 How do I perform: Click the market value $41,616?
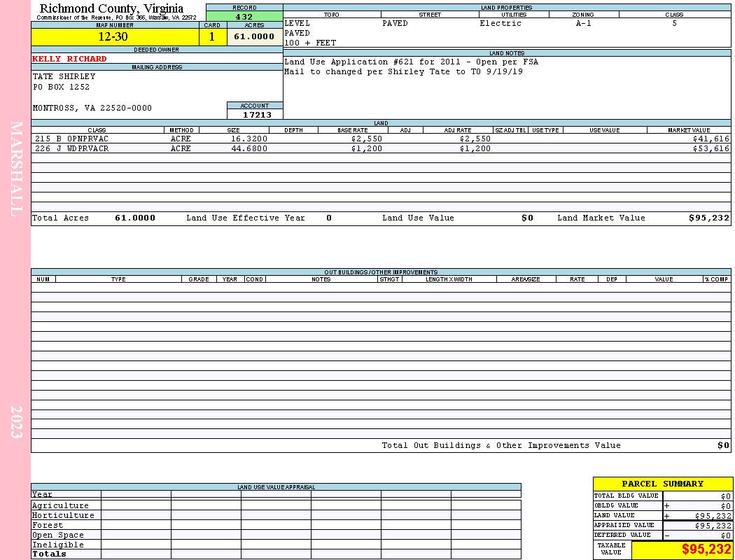[711, 139]
